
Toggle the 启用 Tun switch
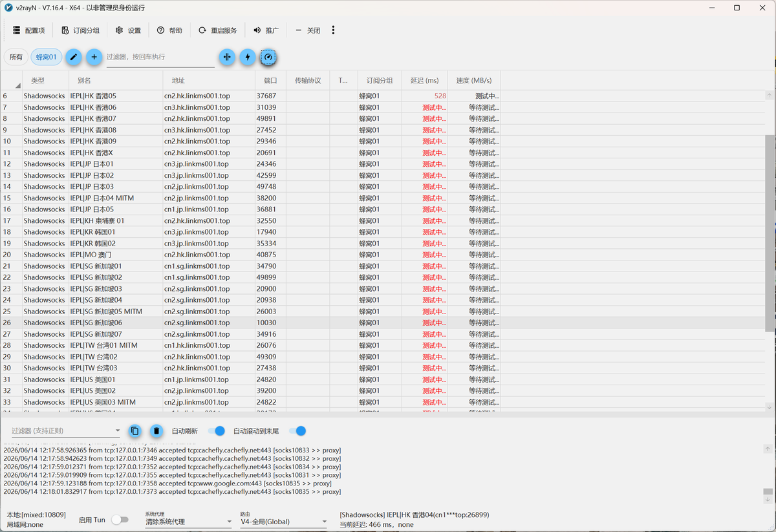click(120, 520)
